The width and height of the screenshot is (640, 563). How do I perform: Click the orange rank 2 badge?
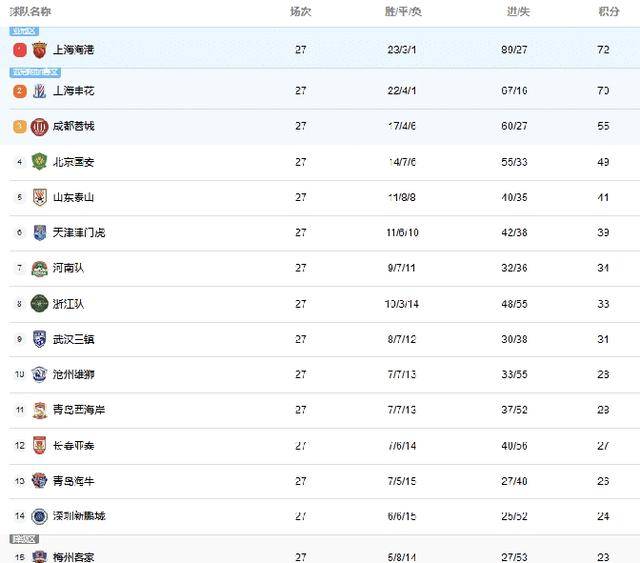19,91
